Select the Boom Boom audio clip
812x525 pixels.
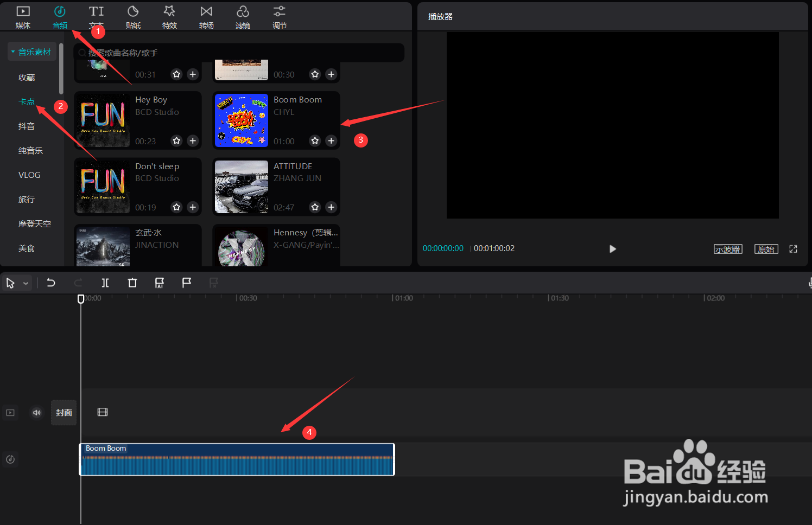point(237,459)
